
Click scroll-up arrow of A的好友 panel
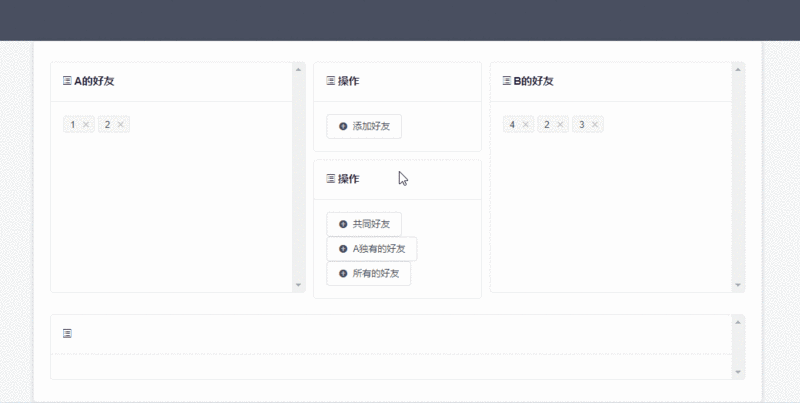(x=298, y=69)
